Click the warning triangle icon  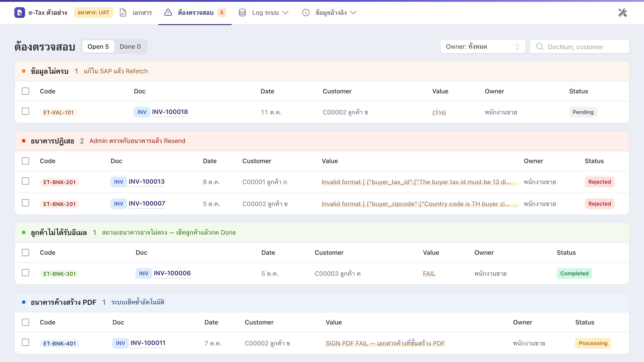[x=168, y=12]
